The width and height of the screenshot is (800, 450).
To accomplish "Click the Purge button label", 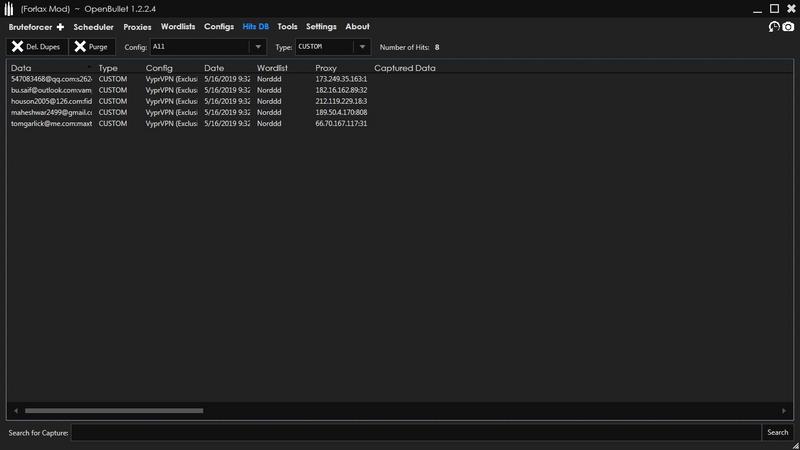I will pos(98,47).
